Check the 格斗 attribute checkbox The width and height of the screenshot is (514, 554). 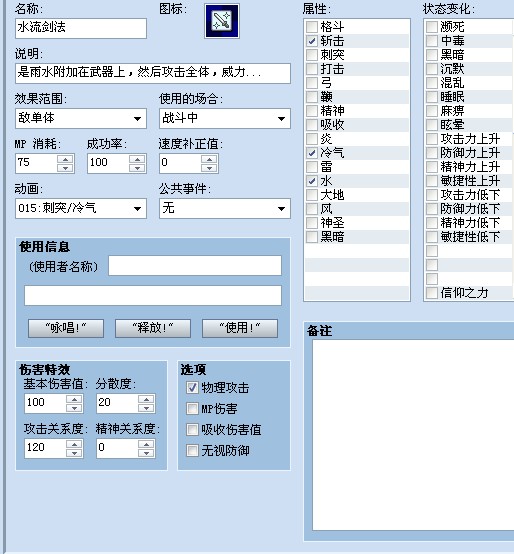[312, 27]
